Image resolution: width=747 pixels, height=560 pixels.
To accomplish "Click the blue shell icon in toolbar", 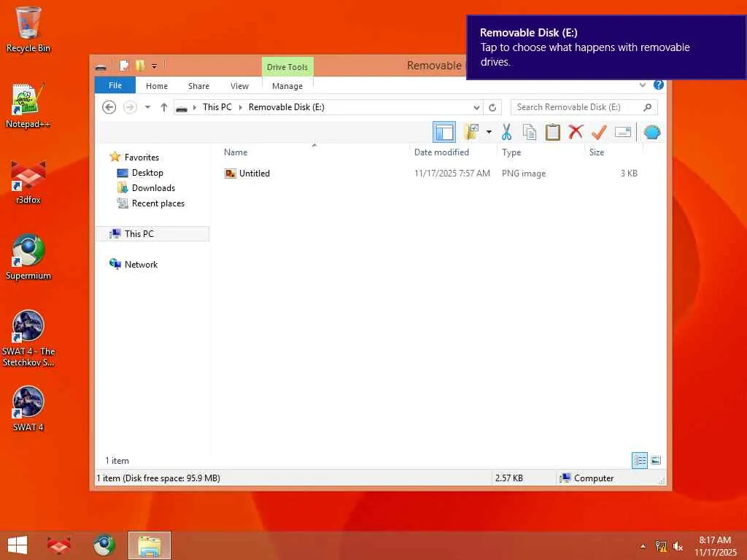I will pos(651,132).
